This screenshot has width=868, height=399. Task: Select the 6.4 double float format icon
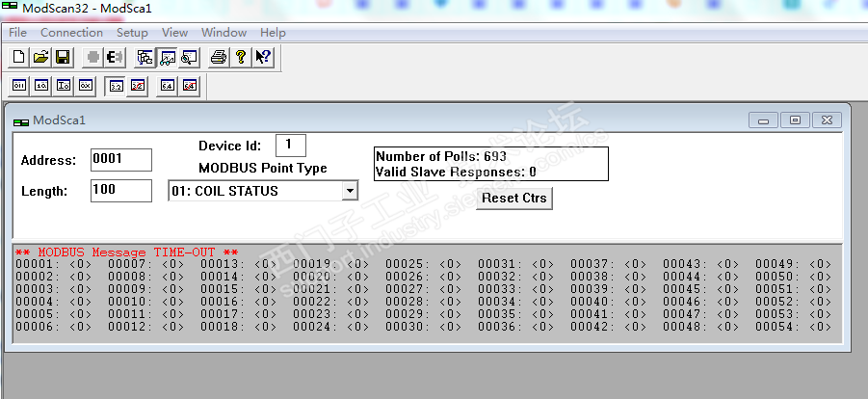pos(168,86)
